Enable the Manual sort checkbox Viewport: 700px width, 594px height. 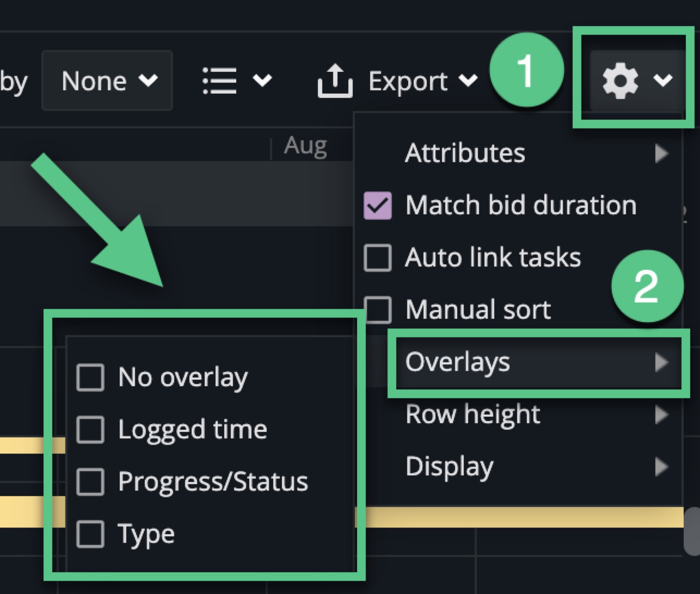377,310
